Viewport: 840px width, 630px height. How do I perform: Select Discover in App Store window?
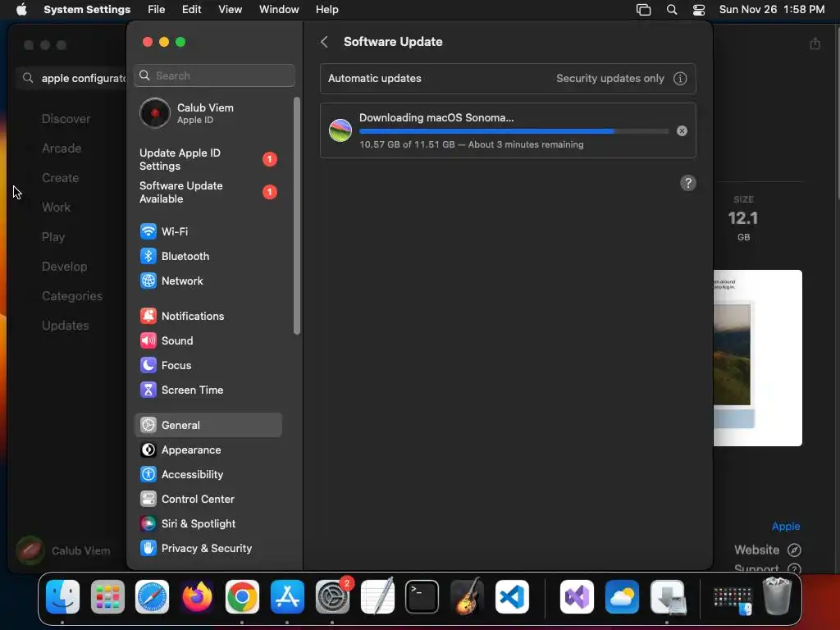click(66, 119)
